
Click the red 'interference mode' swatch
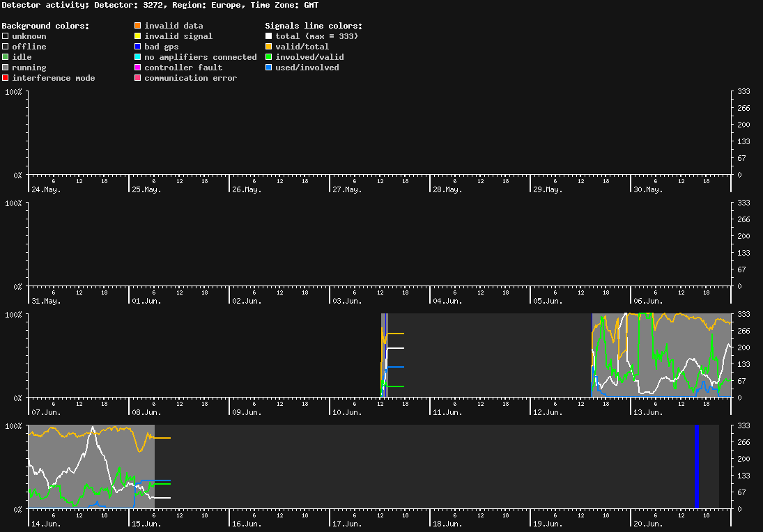(6, 78)
